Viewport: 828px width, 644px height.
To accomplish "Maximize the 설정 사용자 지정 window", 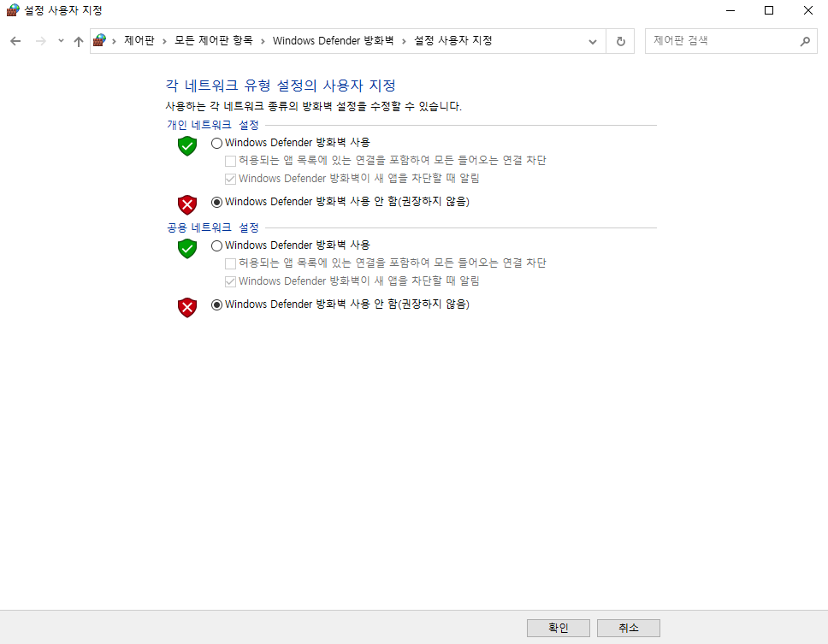I will click(769, 10).
